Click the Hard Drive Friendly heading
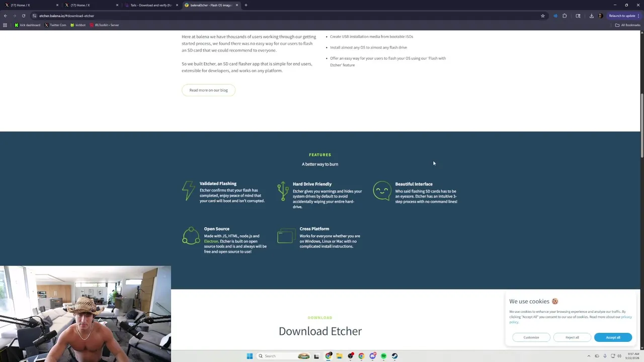The height and width of the screenshot is (362, 644). pos(312,184)
